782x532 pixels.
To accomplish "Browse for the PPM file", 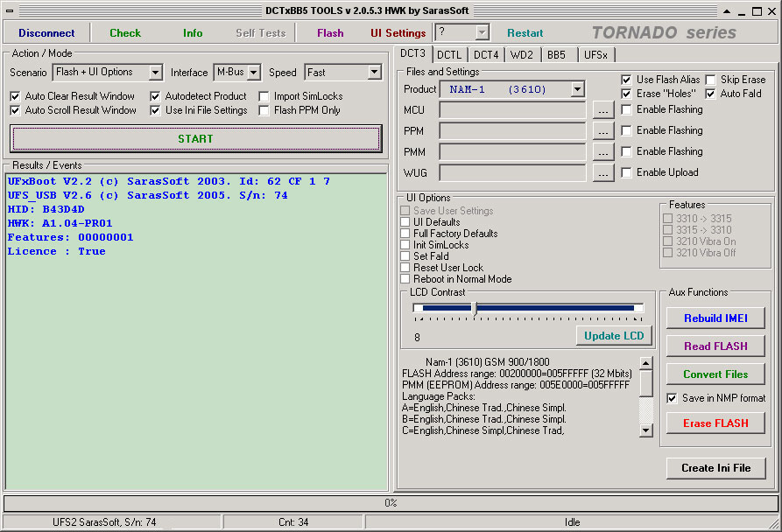I will (x=603, y=131).
